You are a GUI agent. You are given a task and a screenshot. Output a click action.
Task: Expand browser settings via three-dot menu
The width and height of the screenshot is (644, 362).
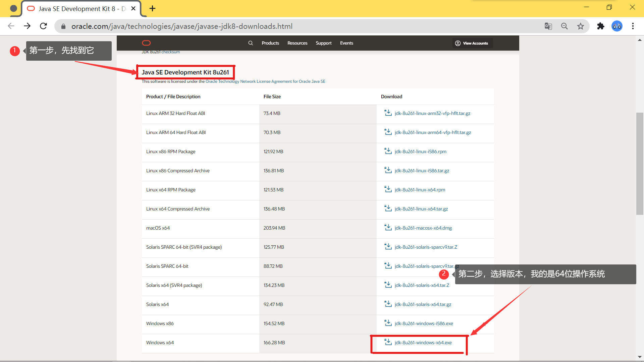(x=633, y=26)
